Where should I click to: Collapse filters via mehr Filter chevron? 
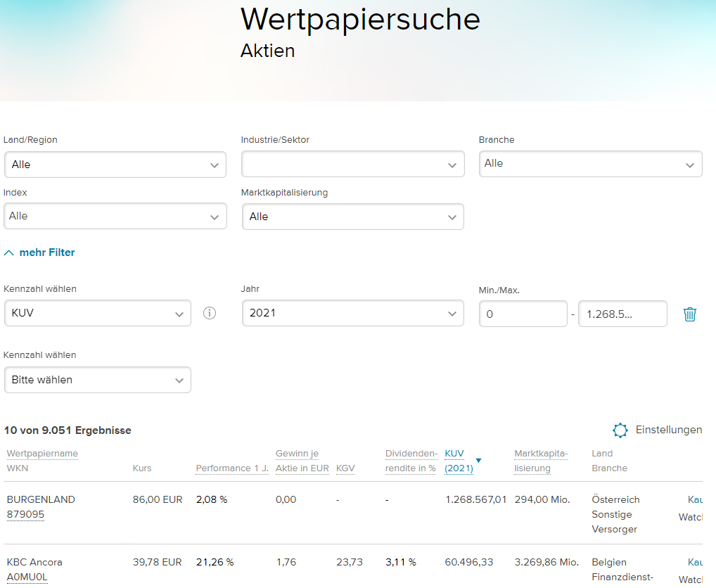[8, 253]
